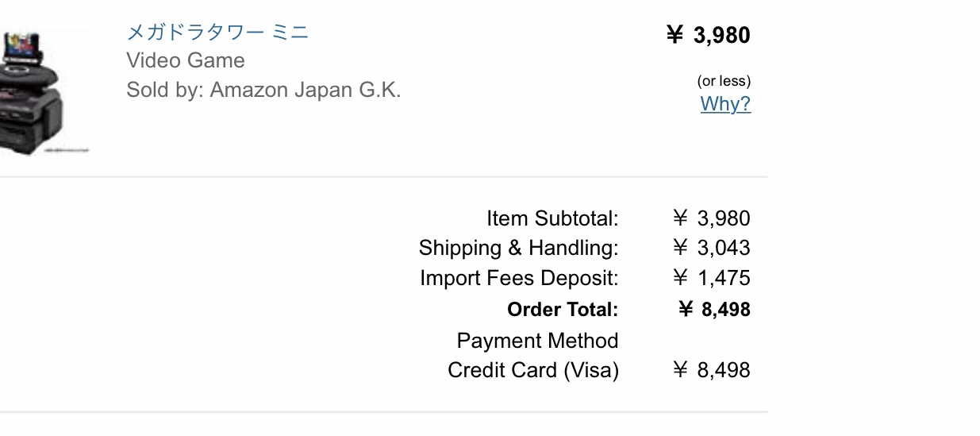Viewport: 980px width, 436px height.
Task: Click the ¥ 3,043 shipping amount
Action: coord(711,248)
